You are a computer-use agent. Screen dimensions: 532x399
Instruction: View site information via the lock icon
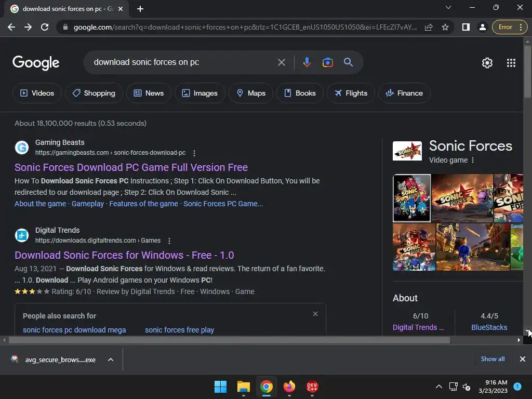click(65, 27)
